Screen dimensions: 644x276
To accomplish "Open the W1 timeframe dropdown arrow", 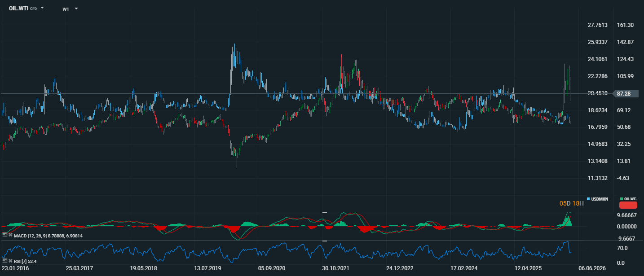I will tap(76, 9).
